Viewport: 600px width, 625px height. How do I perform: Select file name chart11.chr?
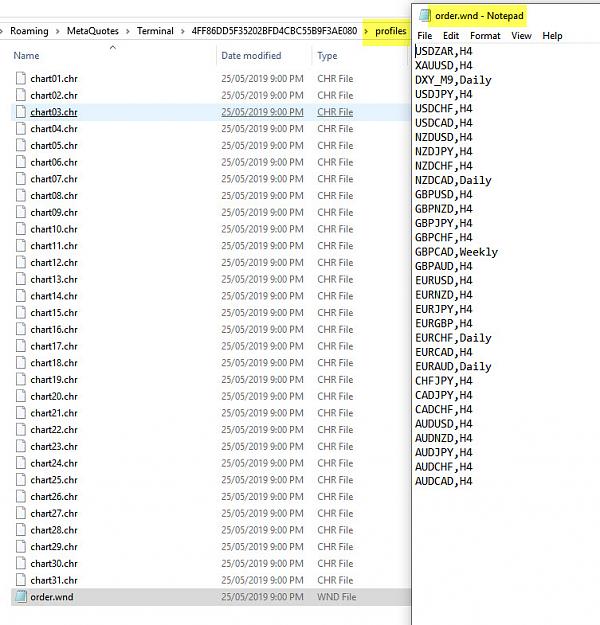(x=54, y=246)
